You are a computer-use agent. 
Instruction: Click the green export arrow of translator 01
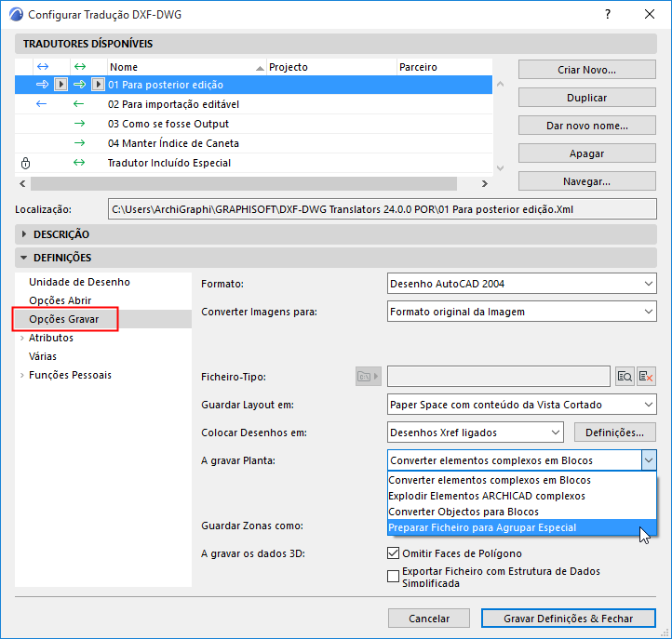[x=79, y=85]
